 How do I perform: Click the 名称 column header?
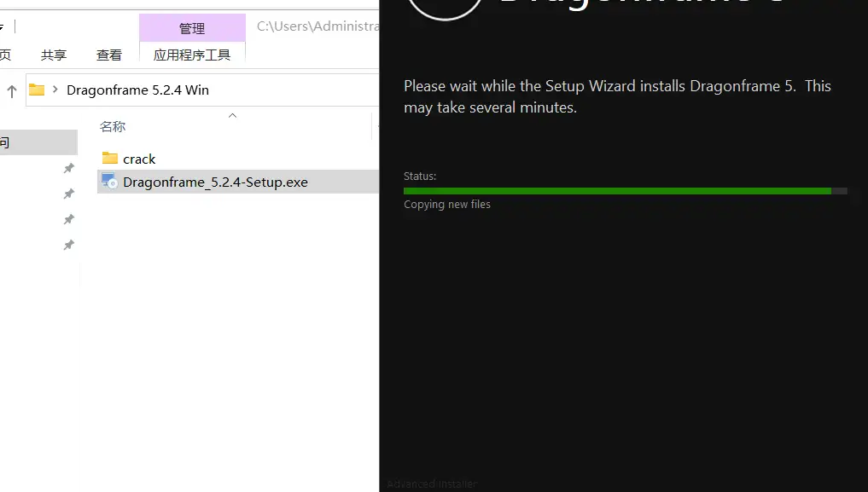113,127
